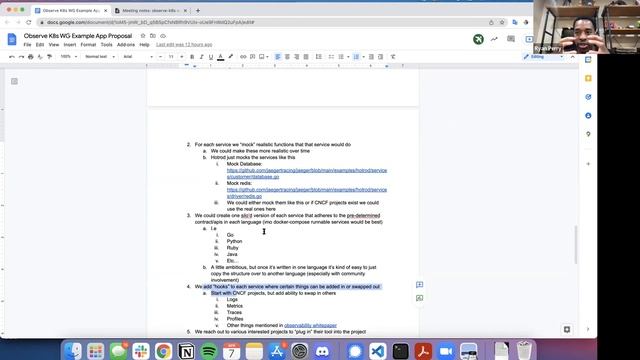Viewport: 640px width, 360px height.
Task: Open the Mock Database GitHub link
Action: (307, 173)
